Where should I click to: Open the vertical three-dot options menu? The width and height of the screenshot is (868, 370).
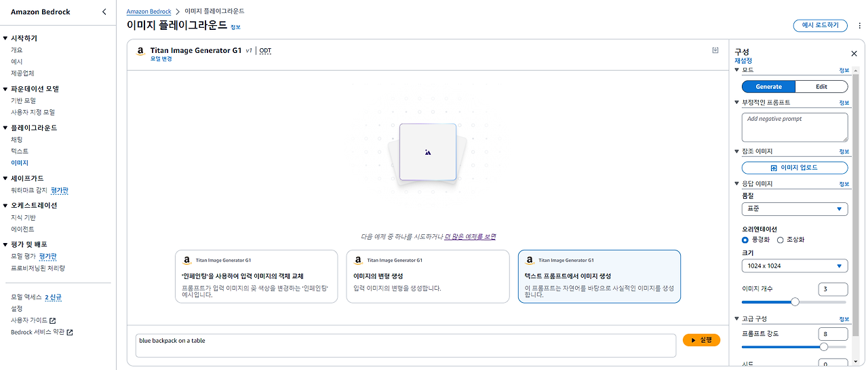(860, 26)
